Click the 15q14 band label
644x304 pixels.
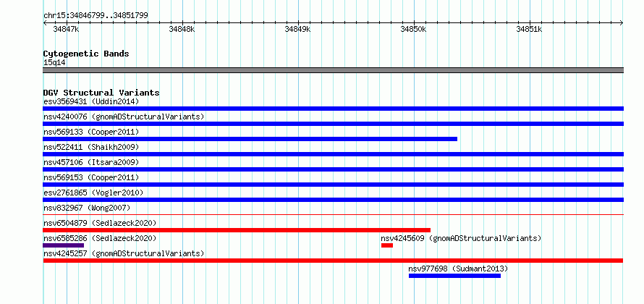[54, 63]
